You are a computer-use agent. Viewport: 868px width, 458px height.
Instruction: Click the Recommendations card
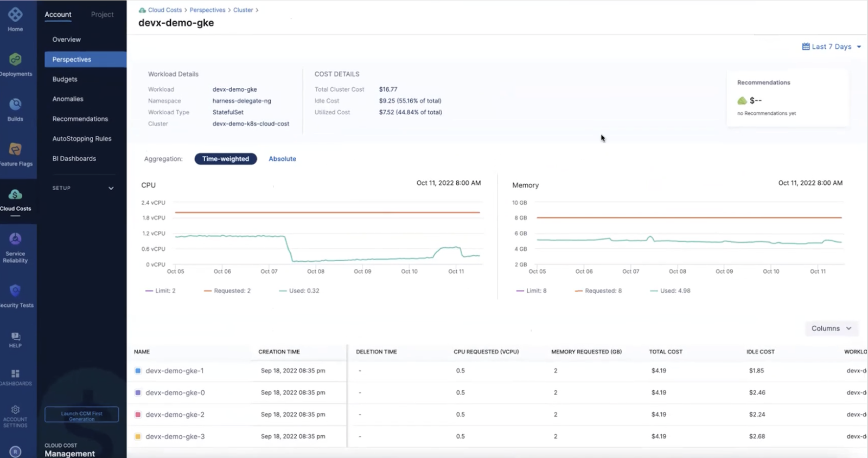point(788,98)
